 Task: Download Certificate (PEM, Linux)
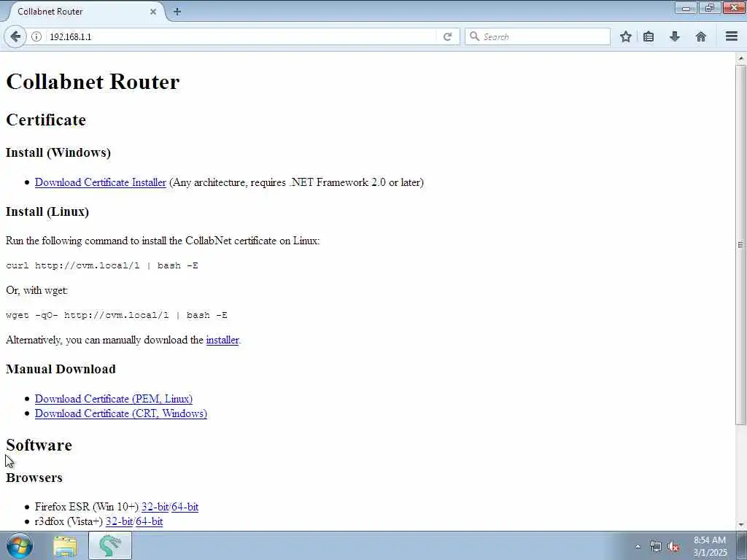click(113, 399)
